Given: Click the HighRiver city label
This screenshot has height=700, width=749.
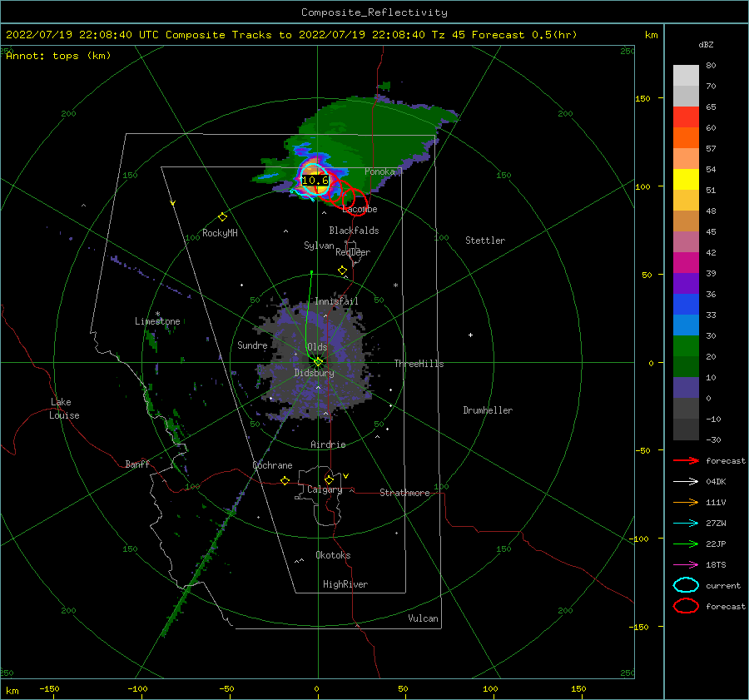Looking at the screenshot, I should click(345, 584).
